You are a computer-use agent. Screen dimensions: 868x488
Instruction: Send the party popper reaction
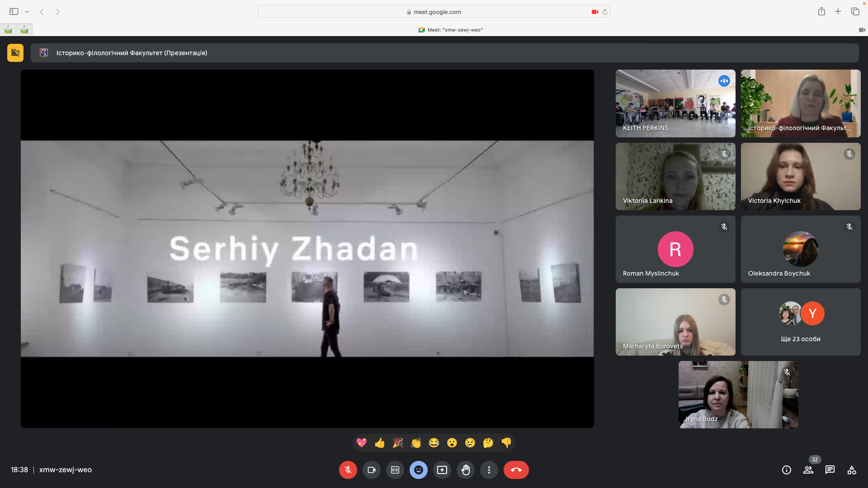[398, 443]
